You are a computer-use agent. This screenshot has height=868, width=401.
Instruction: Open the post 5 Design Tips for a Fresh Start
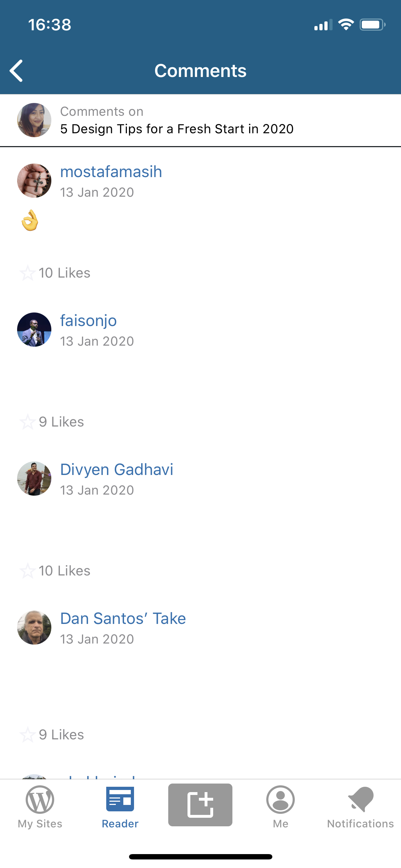point(177,129)
